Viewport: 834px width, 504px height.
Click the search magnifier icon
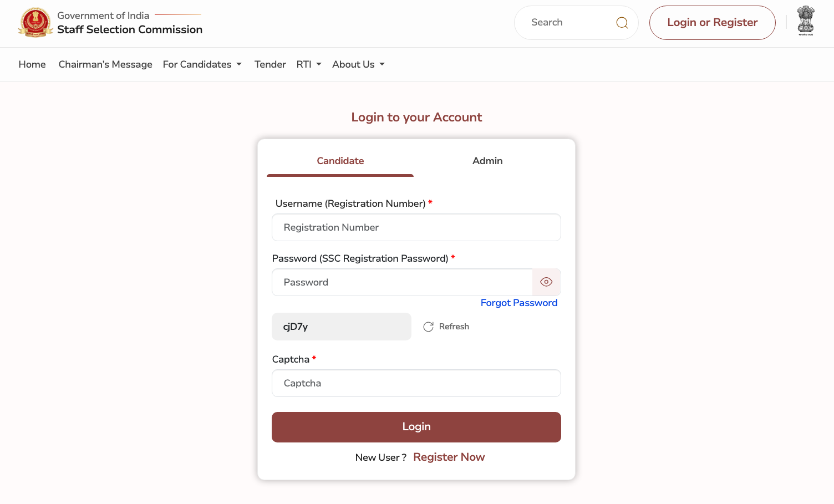pyautogui.click(x=622, y=22)
